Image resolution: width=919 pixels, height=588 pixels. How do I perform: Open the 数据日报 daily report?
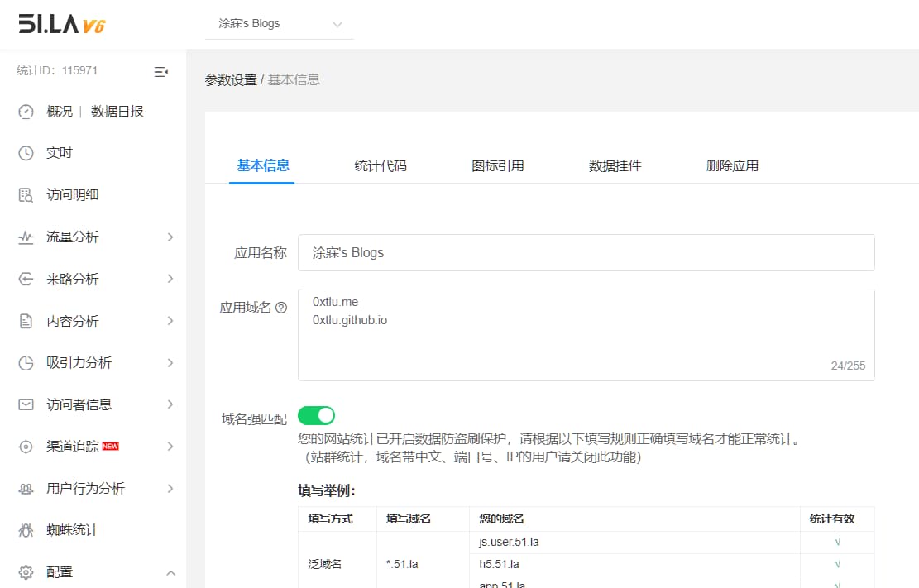[x=117, y=112]
